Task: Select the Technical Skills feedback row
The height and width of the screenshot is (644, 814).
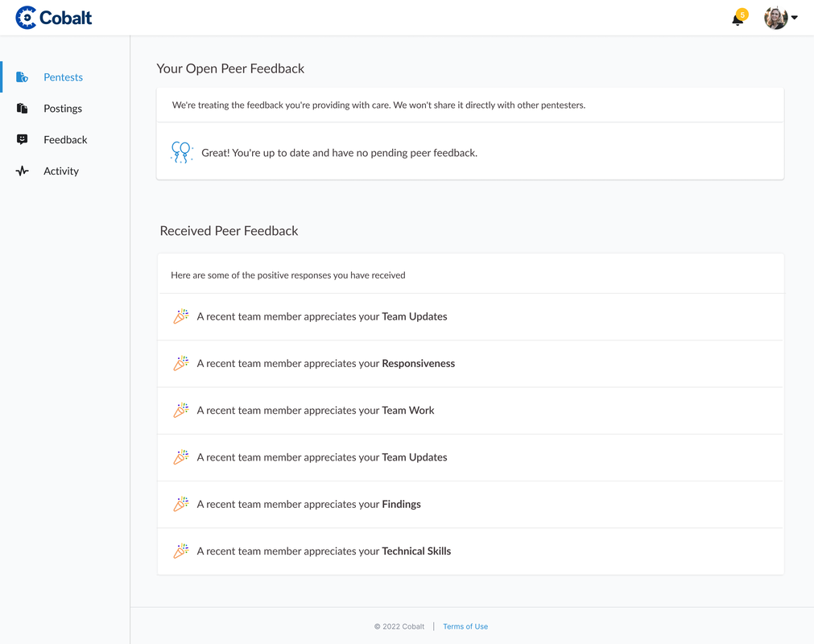Action: click(x=469, y=551)
